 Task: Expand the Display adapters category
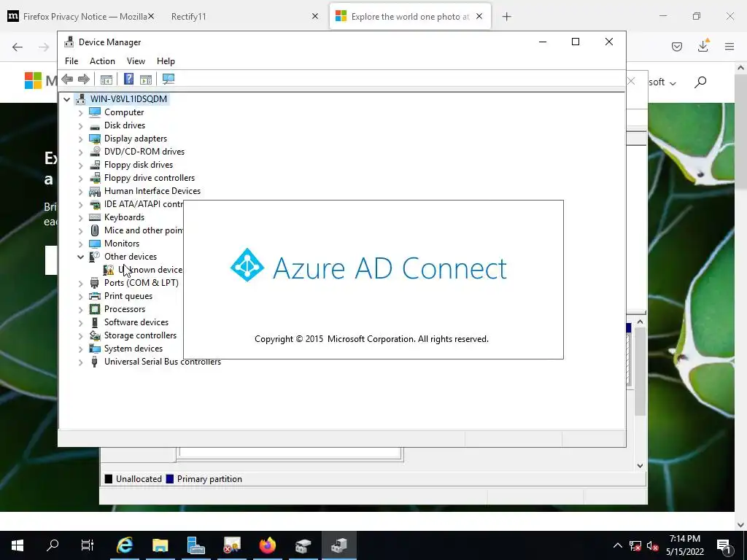(x=80, y=139)
